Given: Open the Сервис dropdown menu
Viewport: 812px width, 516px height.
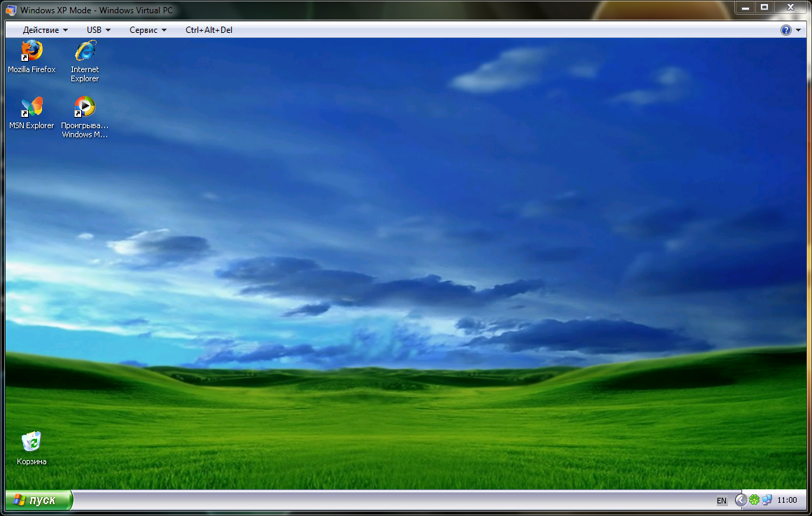Looking at the screenshot, I should (148, 30).
